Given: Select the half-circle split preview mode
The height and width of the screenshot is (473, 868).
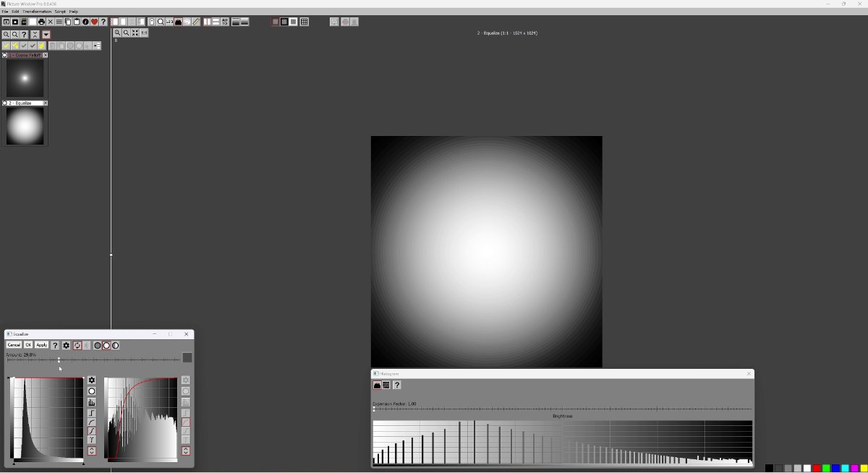Looking at the screenshot, I should tap(115, 346).
